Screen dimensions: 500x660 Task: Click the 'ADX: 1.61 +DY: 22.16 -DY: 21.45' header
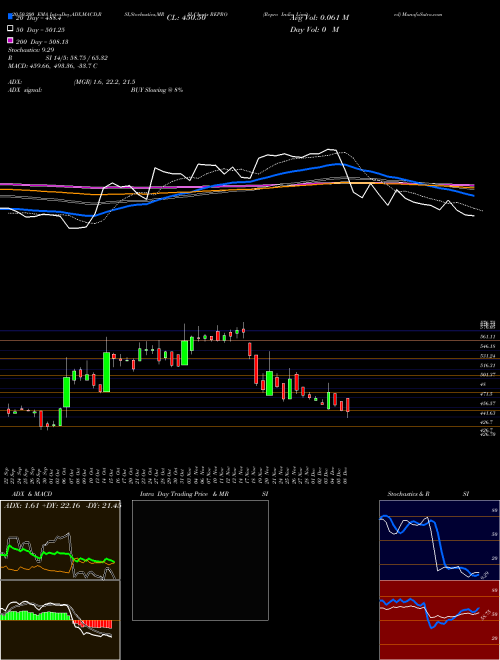pos(62,505)
